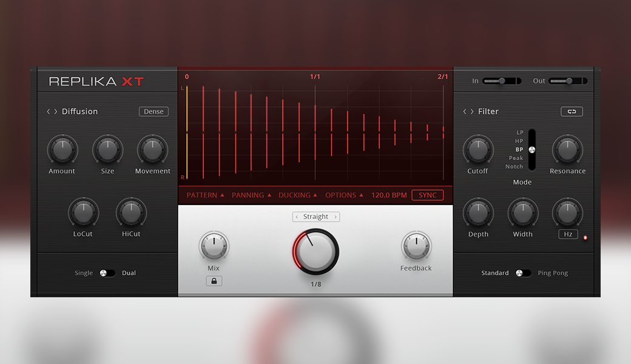Open the Diffusion effect selector
The height and width of the screenshot is (364, 631).
(79, 112)
